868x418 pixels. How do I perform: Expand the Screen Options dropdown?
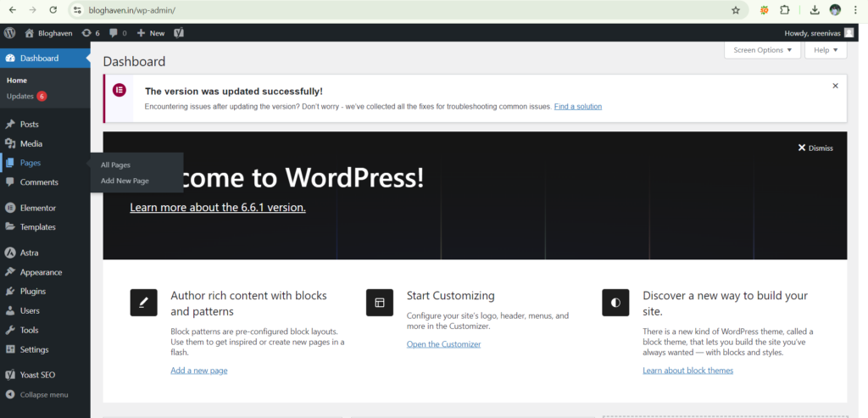[762, 50]
